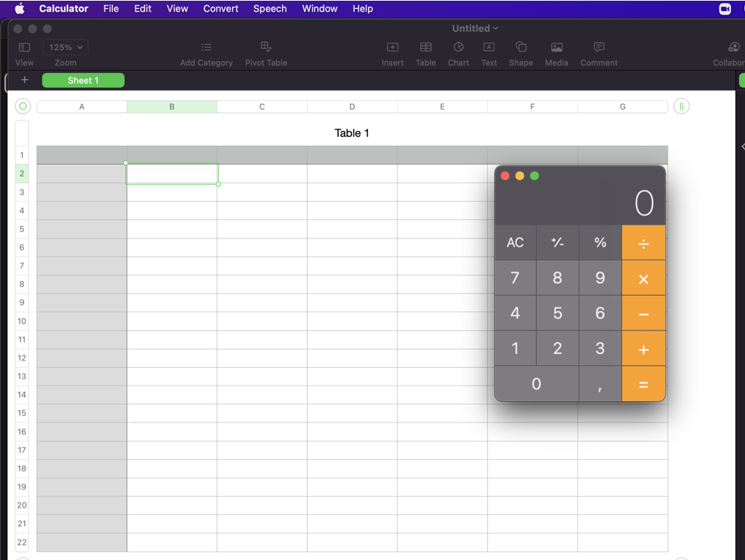745x560 pixels.
Task: Add a Text box from toolbar
Action: (x=489, y=47)
